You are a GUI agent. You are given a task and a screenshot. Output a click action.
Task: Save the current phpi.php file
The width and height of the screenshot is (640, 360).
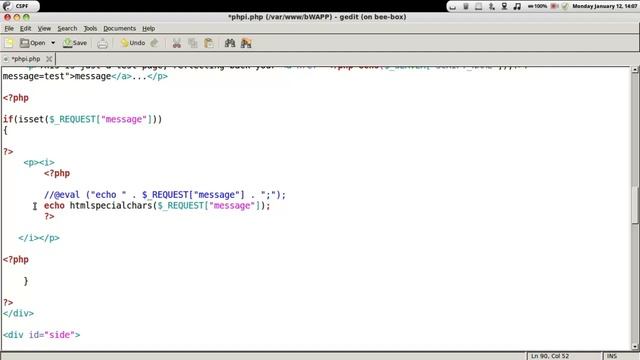[x=75, y=43]
